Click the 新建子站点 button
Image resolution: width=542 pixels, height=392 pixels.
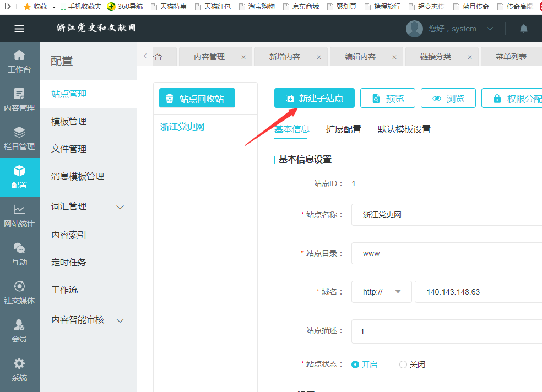click(315, 99)
